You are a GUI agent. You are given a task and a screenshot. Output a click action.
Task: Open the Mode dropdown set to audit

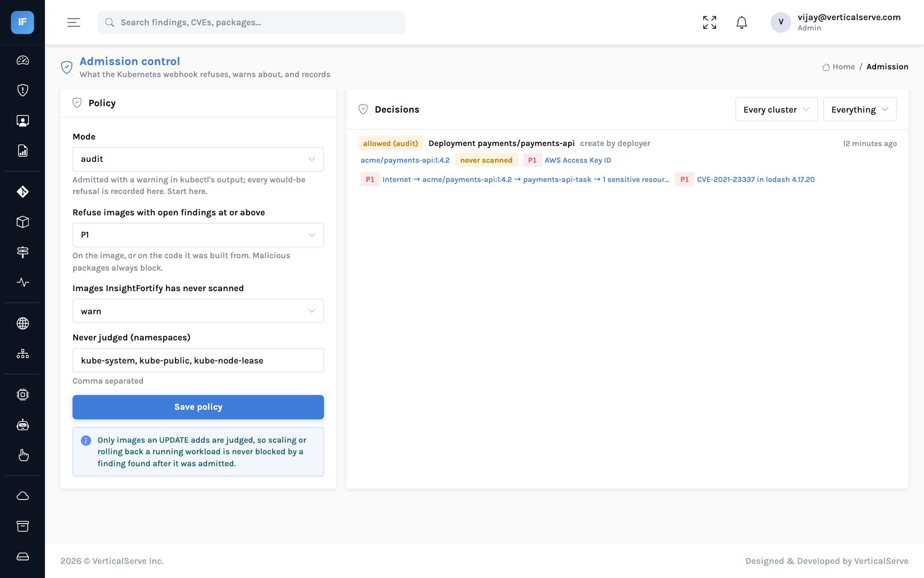(198, 159)
